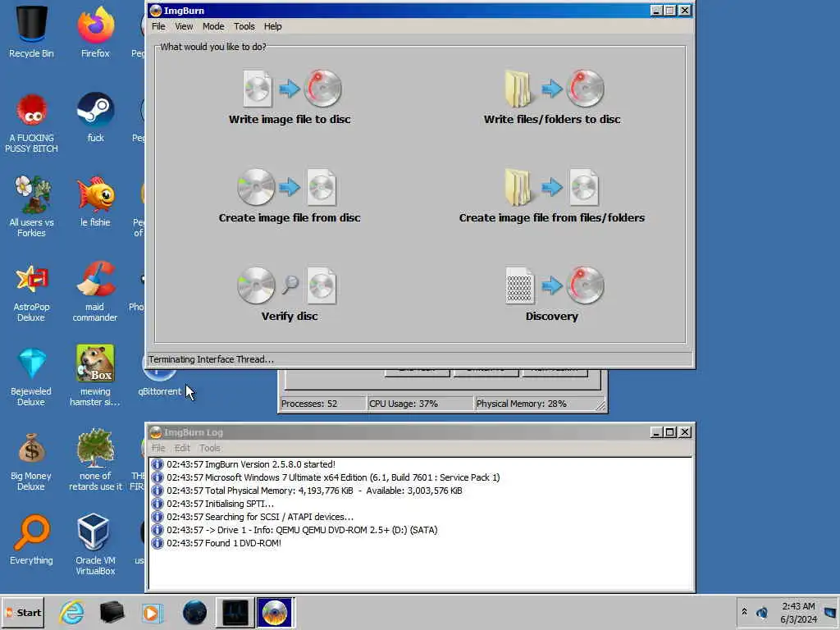
Task: Click the dark globe taskbar icon
Action: tap(194, 612)
